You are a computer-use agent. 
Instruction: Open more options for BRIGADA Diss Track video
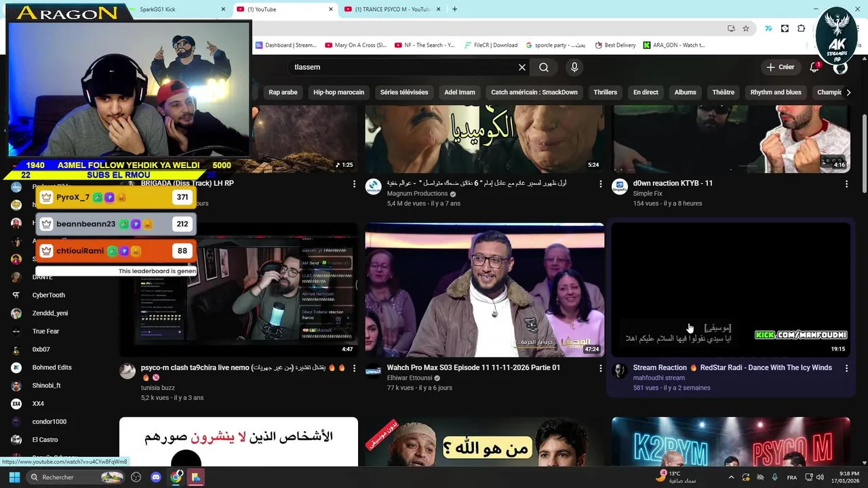pos(354,184)
